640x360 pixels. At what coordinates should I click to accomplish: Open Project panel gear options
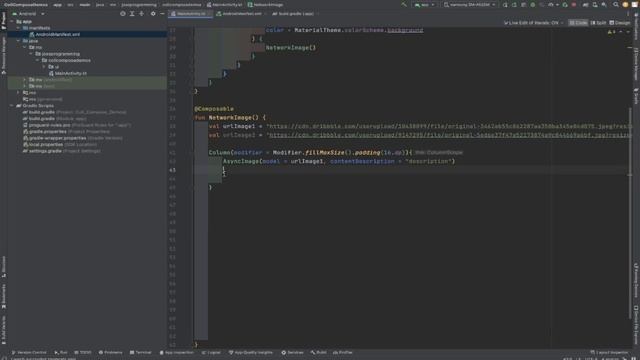click(153, 14)
